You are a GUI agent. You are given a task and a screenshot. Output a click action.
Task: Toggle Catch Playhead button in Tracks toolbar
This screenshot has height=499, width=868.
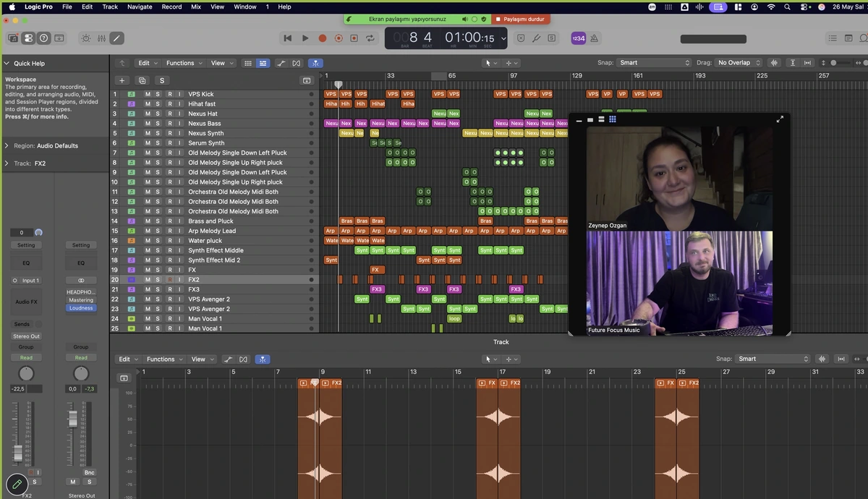(315, 63)
